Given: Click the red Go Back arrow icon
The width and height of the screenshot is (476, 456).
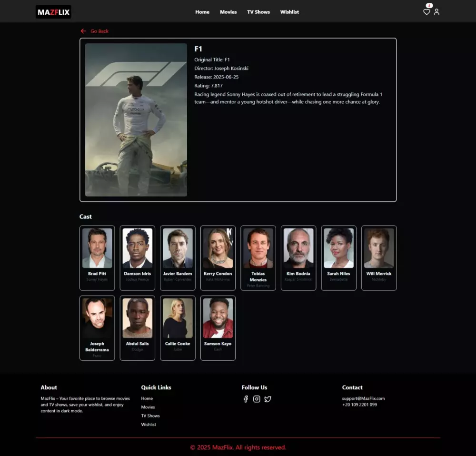Looking at the screenshot, I should coord(84,30).
